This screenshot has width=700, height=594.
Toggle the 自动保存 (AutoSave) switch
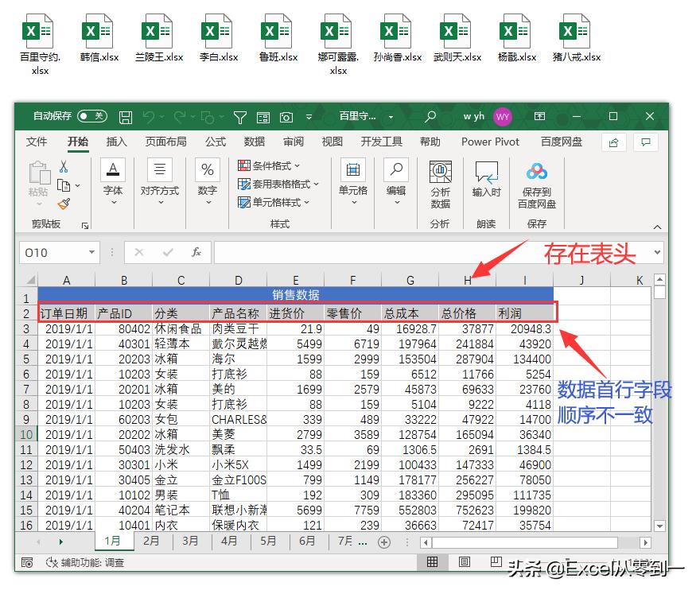pyautogui.click(x=92, y=116)
